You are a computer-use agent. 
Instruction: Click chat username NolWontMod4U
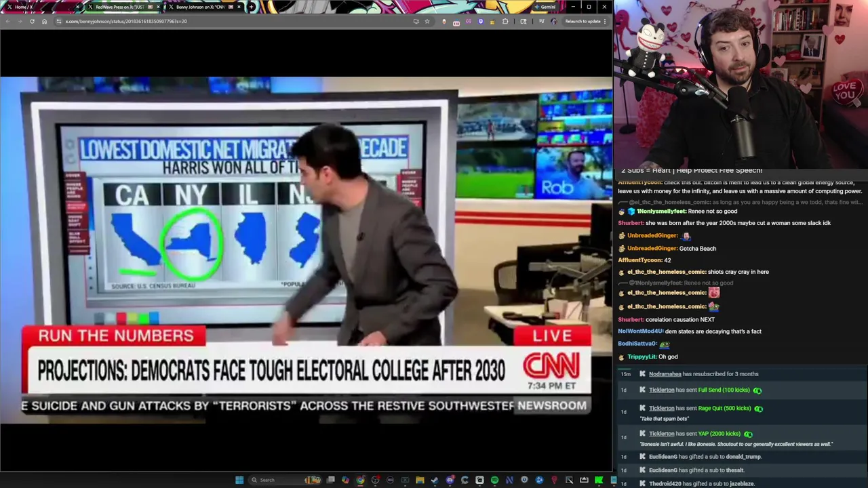click(640, 331)
